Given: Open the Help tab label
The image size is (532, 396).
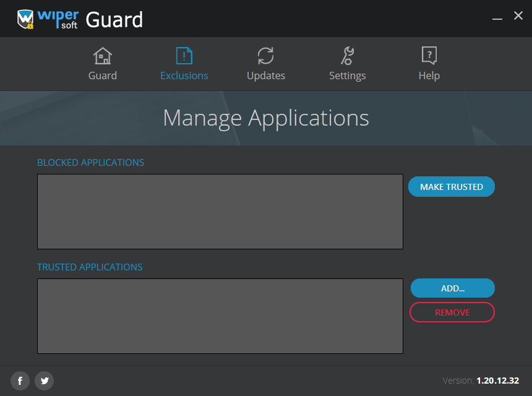Looking at the screenshot, I should (429, 75).
